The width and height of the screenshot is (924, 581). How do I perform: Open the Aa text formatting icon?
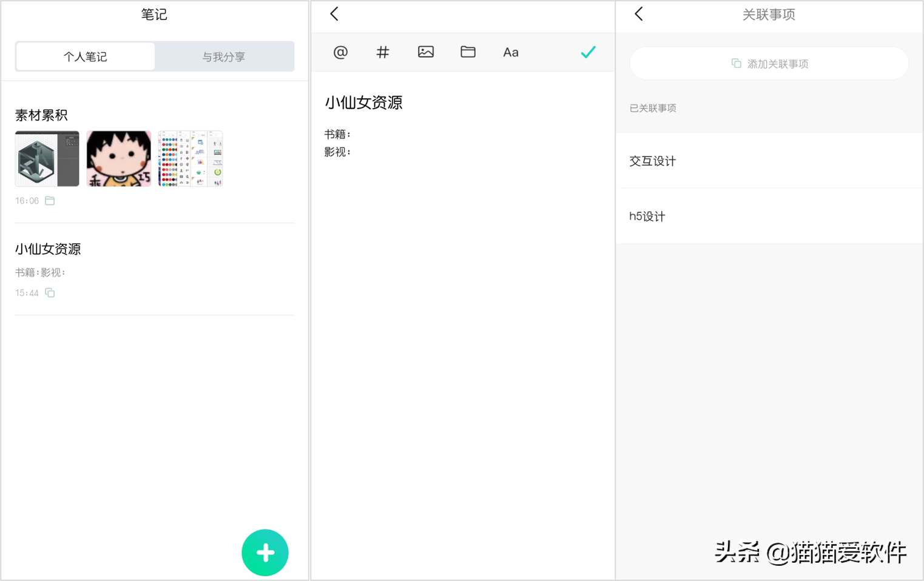tap(510, 52)
